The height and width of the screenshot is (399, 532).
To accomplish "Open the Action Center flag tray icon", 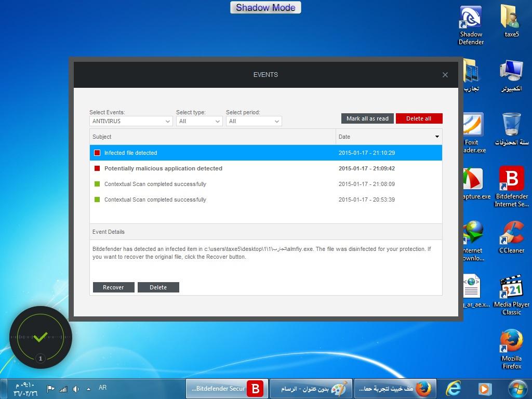I will point(51,389).
